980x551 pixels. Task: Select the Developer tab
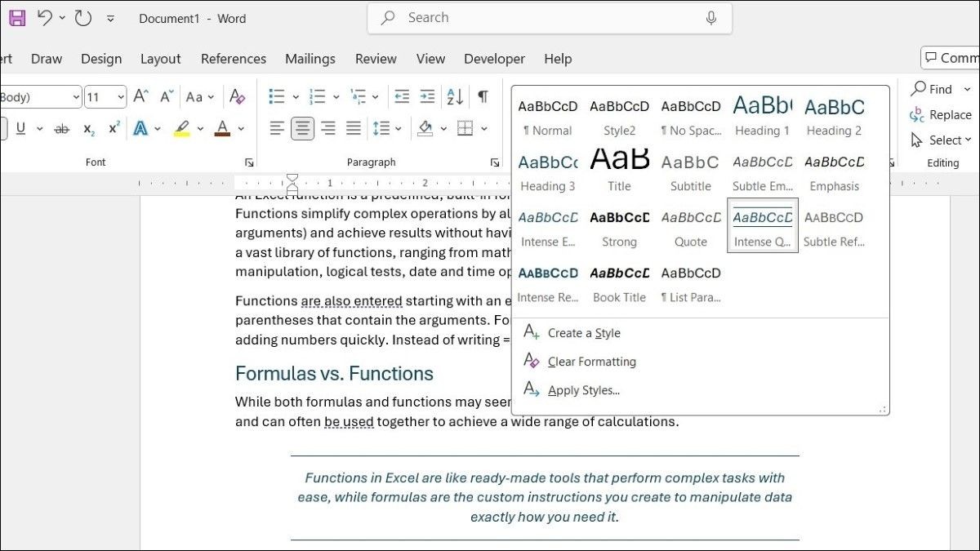[x=495, y=59]
